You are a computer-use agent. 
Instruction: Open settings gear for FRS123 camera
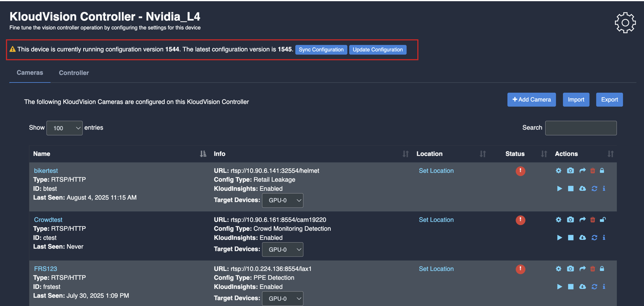pyautogui.click(x=558, y=269)
